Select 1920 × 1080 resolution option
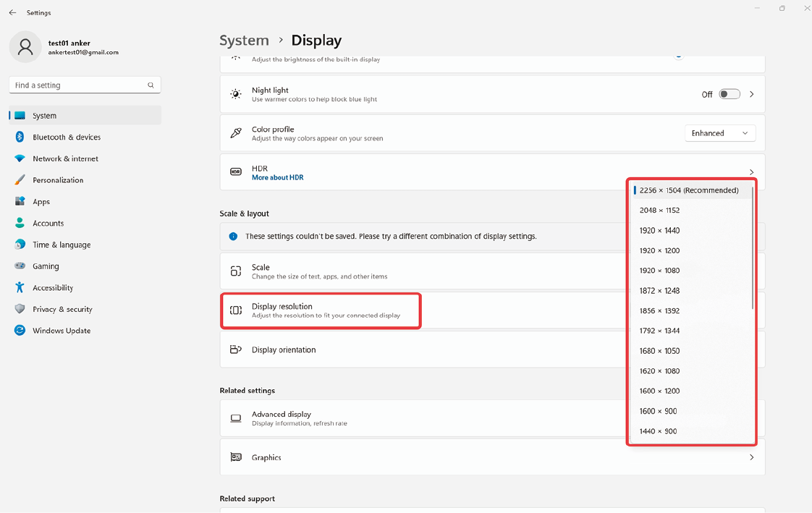Viewport: 812px width, 513px height. point(659,271)
